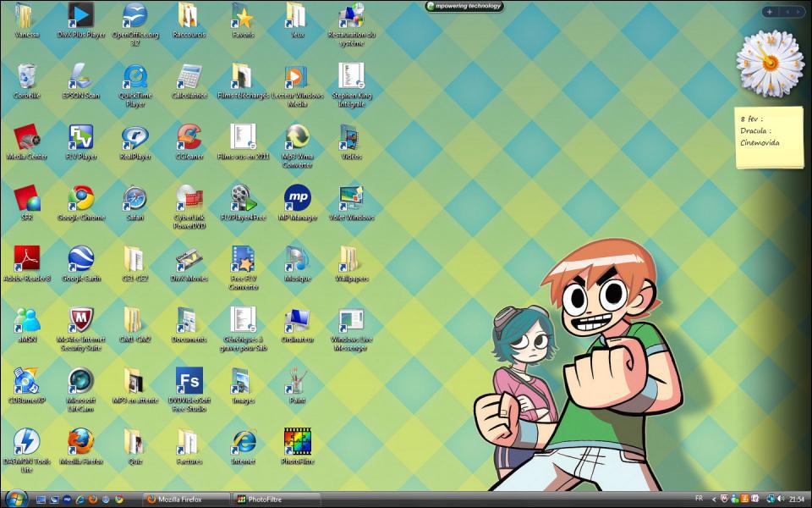This screenshot has height=508, width=812.
Task: Click the FR language bar indicator
Action: tap(700, 499)
